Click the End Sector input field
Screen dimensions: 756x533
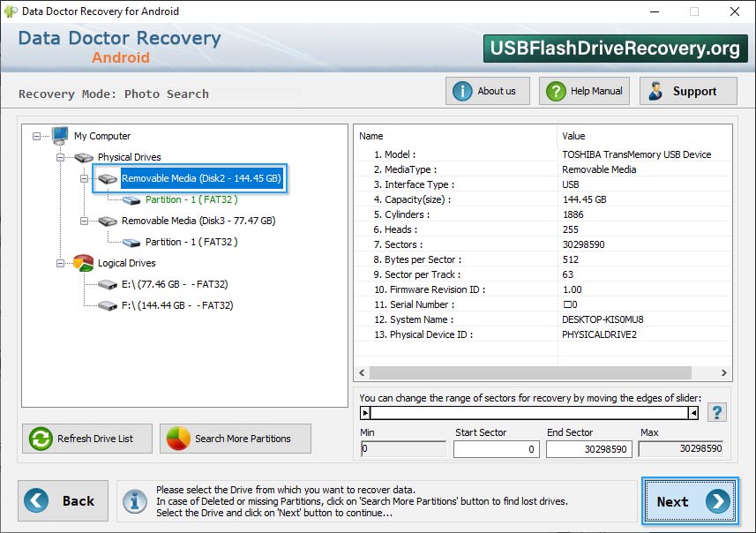coord(588,449)
